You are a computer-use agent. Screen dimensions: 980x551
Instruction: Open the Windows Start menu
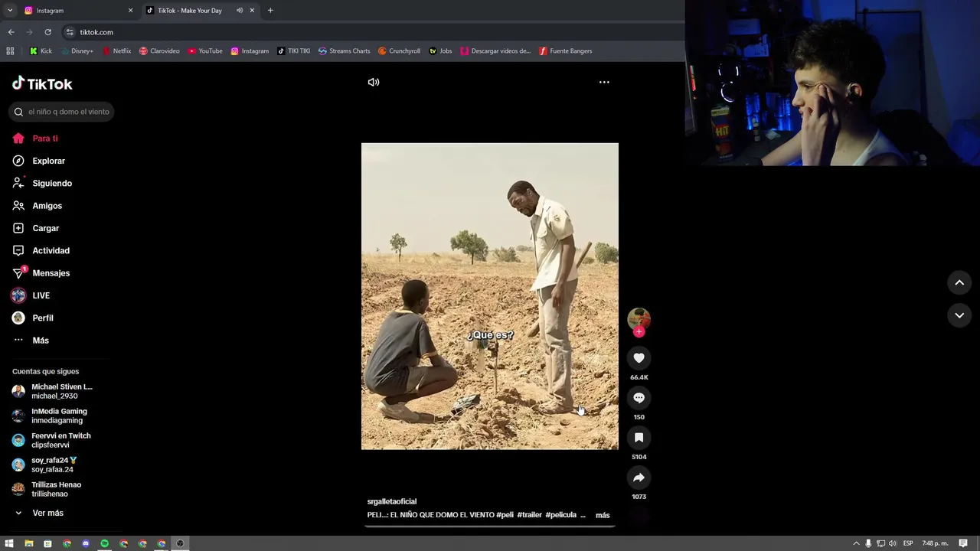point(9,543)
